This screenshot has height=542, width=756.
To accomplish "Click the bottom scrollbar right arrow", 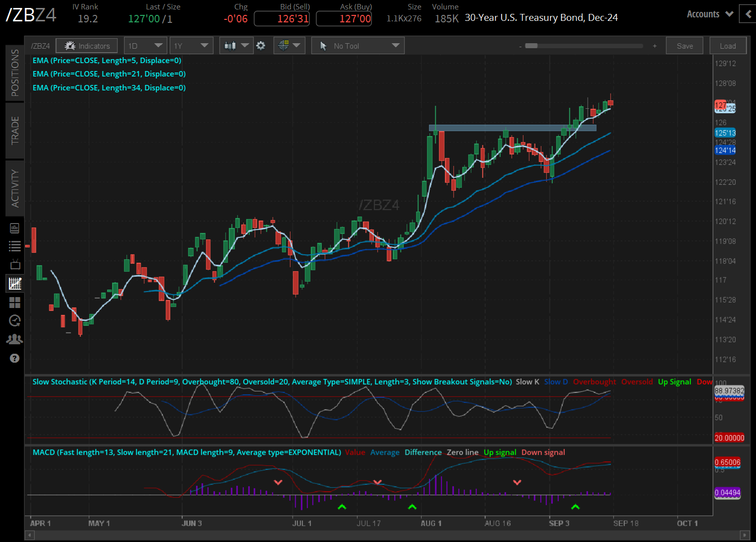I will coord(744,535).
